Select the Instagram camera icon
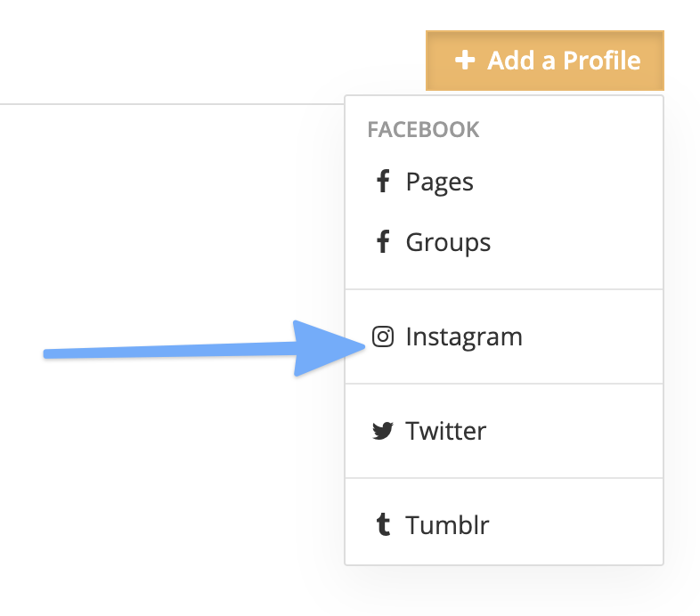The height and width of the screenshot is (616, 700). tap(383, 336)
